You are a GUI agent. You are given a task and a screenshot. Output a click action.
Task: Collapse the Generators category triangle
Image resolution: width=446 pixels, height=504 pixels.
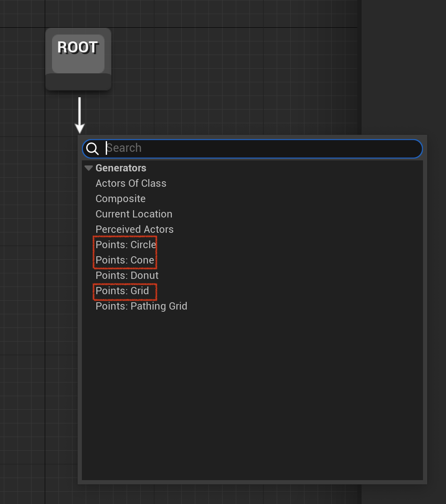[x=89, y=168]
